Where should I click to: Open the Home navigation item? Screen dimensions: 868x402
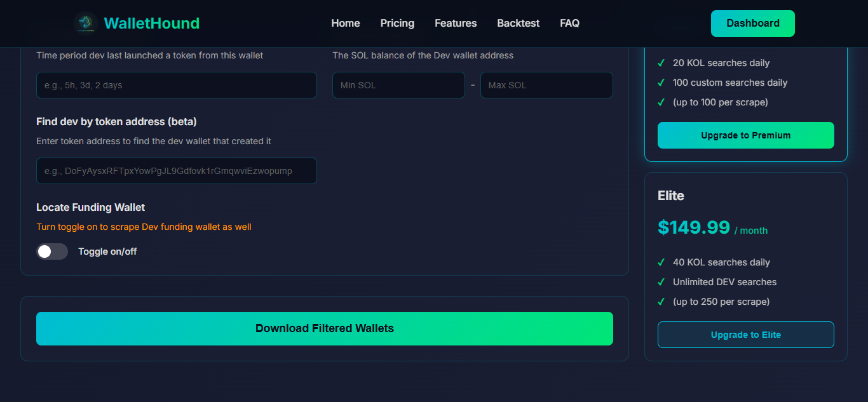tap(345, 23)
